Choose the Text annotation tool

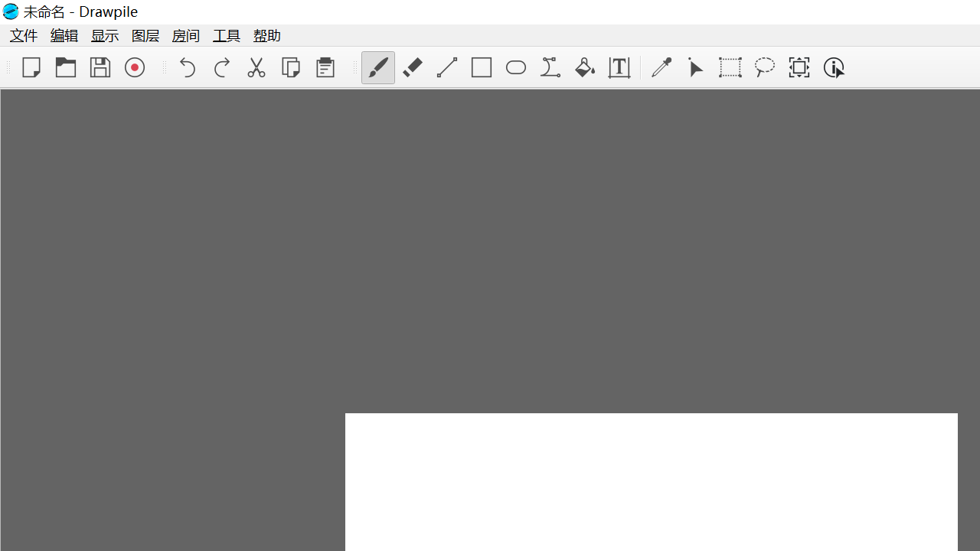coord(619,67)
